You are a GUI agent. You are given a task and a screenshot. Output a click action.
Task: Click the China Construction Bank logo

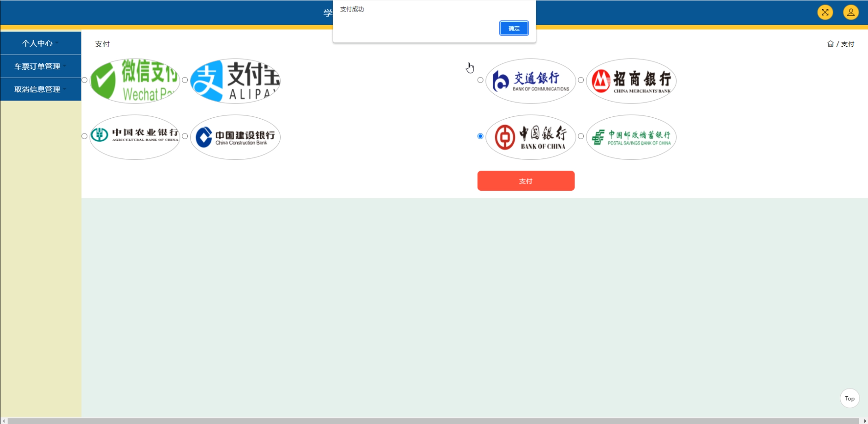[235, 137]
